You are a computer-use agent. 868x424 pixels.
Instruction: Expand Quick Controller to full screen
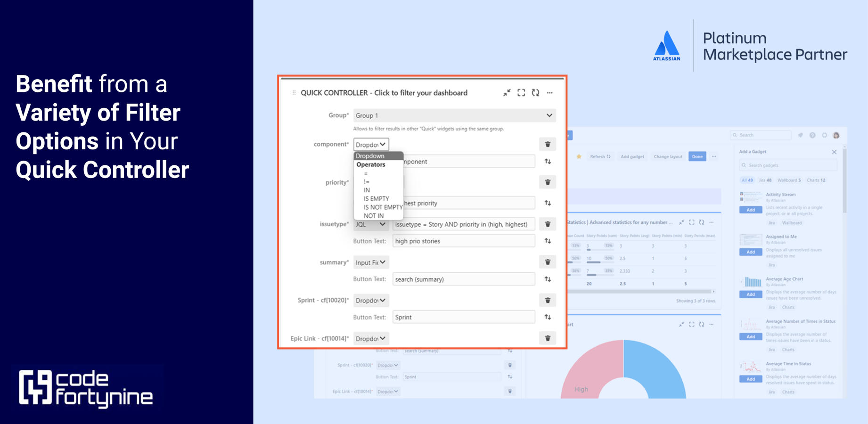click(521, 93)
